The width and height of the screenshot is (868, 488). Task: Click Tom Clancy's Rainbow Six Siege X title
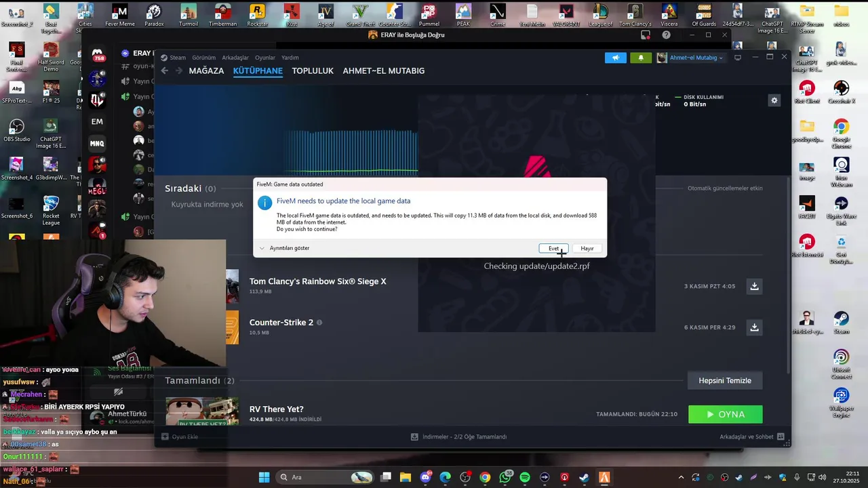(x=317, y=281)
